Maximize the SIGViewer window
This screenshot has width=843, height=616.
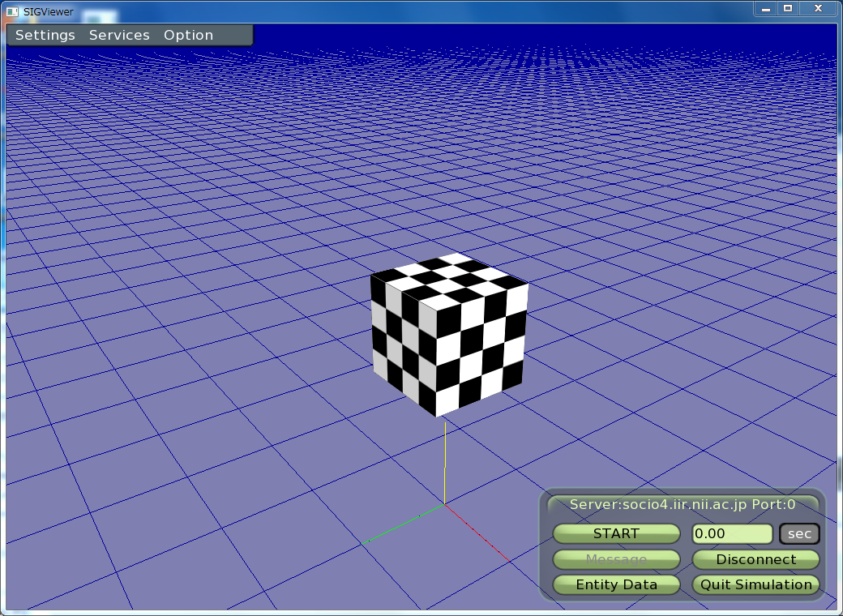coord(788,8)
